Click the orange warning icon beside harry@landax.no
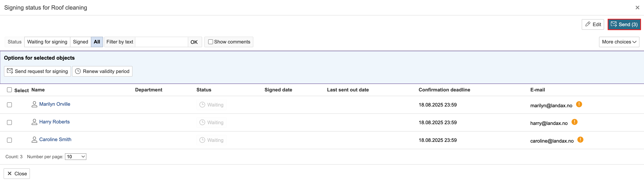Viewport: 644px width, 184px height. (575, 122)
